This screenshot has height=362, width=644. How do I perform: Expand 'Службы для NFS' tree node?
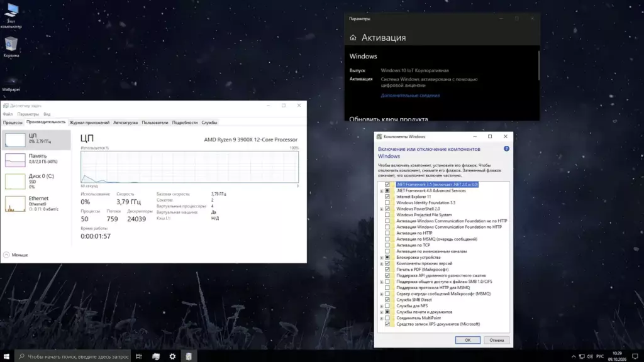[382, 306]
